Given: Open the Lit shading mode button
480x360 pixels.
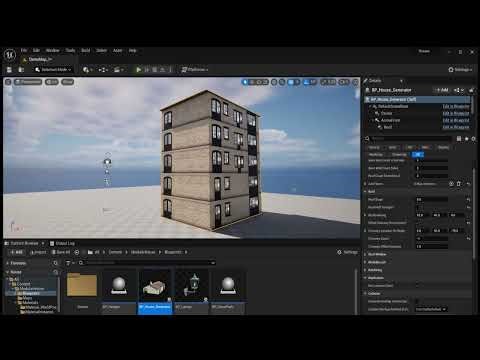Looking at the screenshot, I should tap(52, 82).
